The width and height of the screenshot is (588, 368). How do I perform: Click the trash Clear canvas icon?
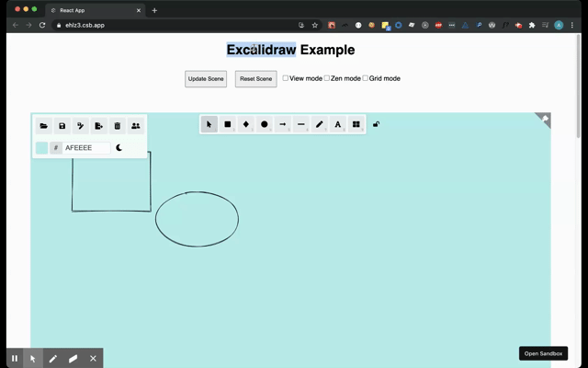point(118,126)
